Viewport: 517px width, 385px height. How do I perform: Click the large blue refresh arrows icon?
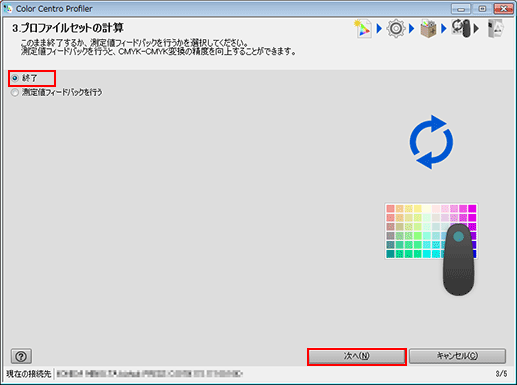coord(431,142)
